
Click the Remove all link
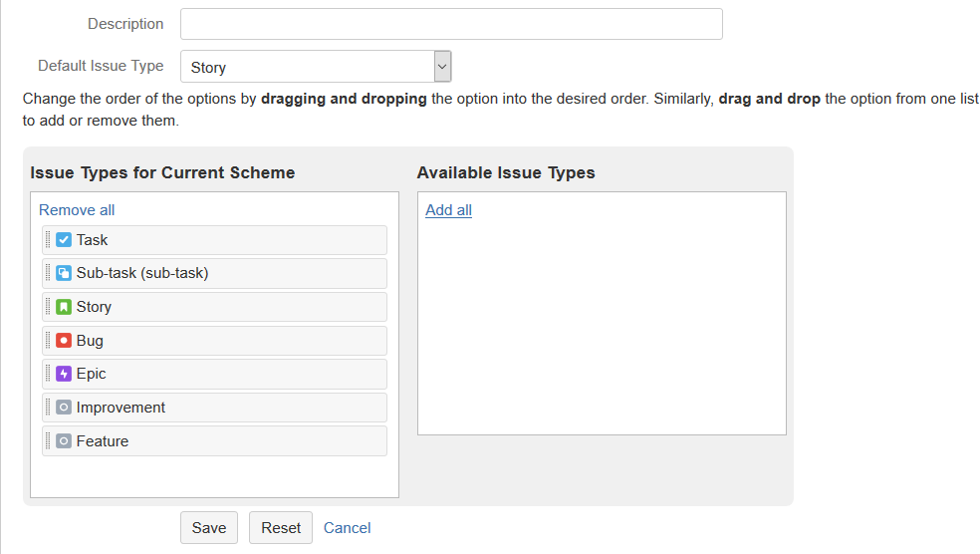tap(77, 210)
